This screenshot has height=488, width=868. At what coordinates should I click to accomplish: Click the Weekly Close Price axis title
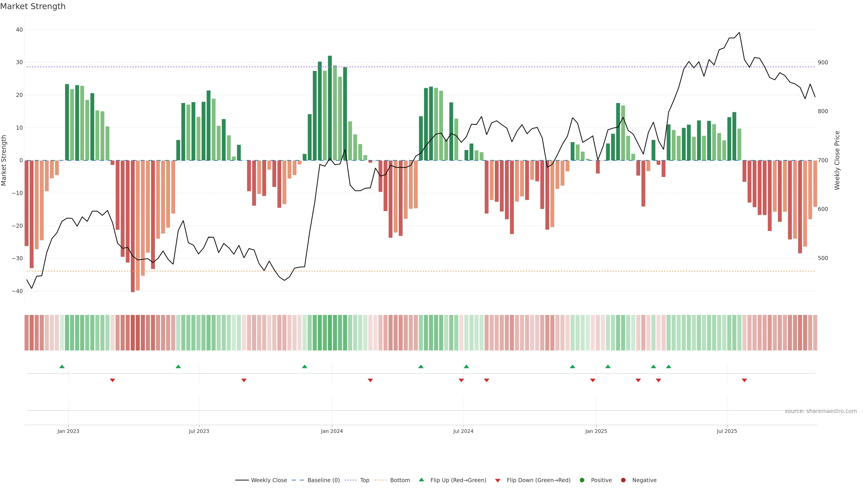click(837, 160)
